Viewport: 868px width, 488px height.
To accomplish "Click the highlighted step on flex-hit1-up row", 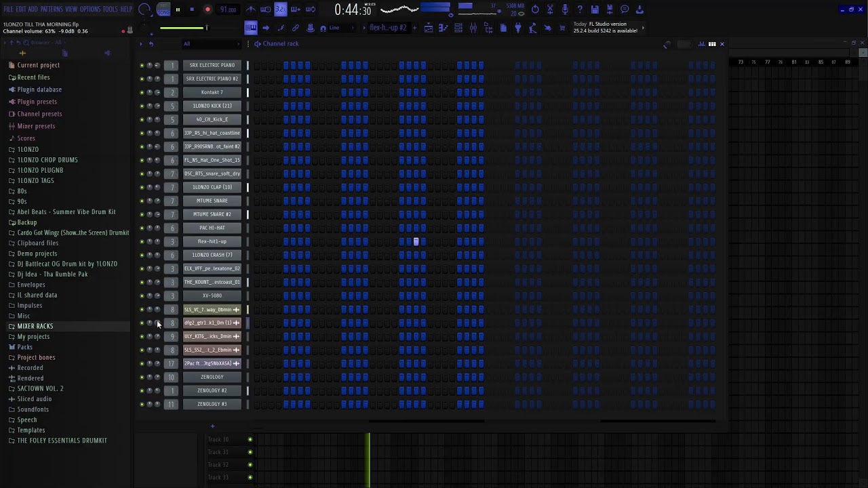I will [416, 241].
